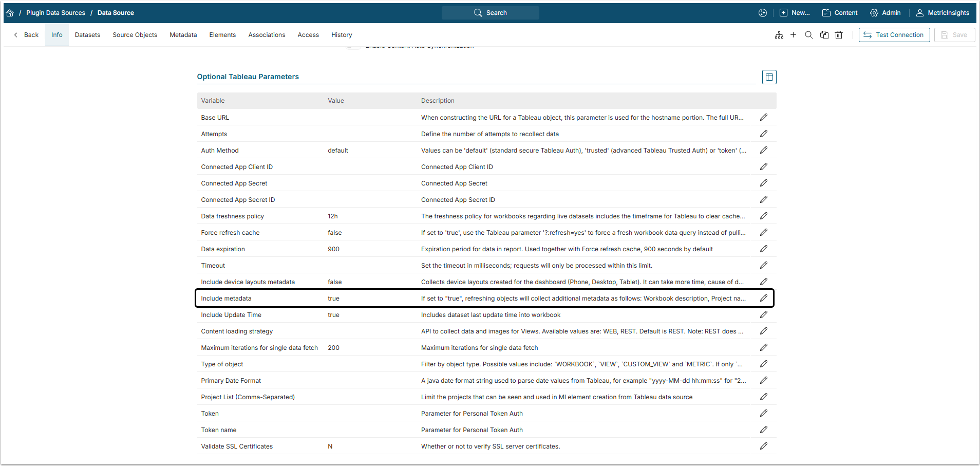The height and width of the screenshot is (466, 980).
Task: Click the duplicate copy icon
Action: pyautogui.click(x=824, y=35)
